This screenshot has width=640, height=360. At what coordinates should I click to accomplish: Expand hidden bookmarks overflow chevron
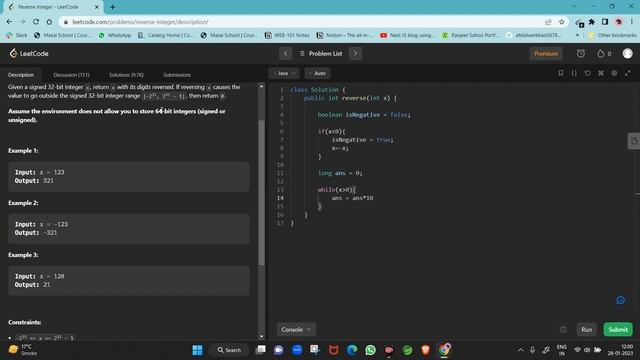[x=577, y=35]
